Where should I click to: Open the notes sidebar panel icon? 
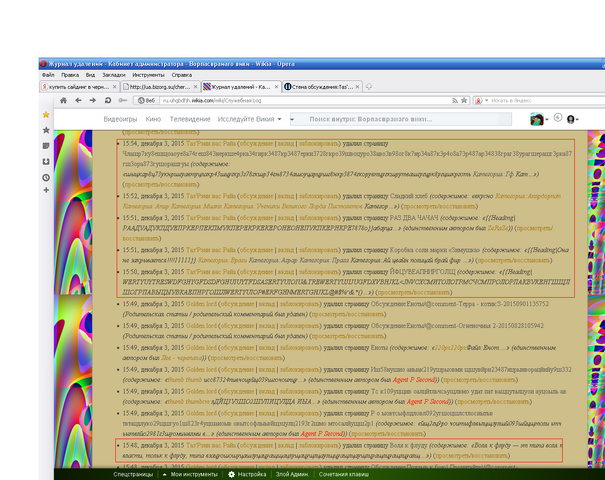pyautogui.click(x=46, y=145)
